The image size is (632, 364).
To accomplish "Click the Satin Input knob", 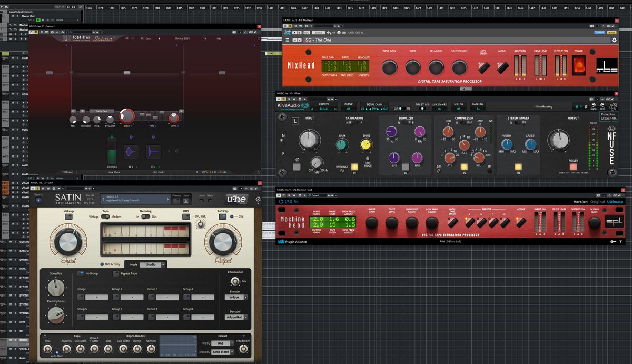I will (68, 241).
